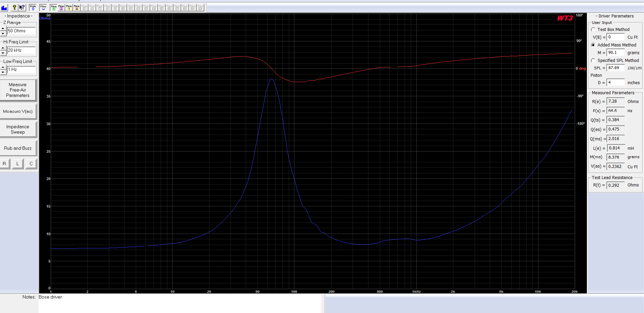Select the Mem 2 memory slot icon
Viewport: 644px width, 313px height.
click(x=61, y=7)
